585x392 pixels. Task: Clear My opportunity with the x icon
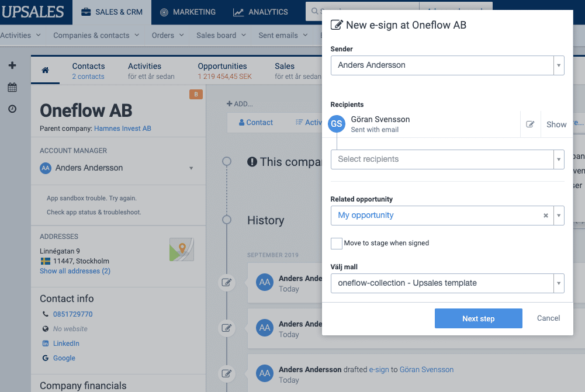[x=545, y=216]
